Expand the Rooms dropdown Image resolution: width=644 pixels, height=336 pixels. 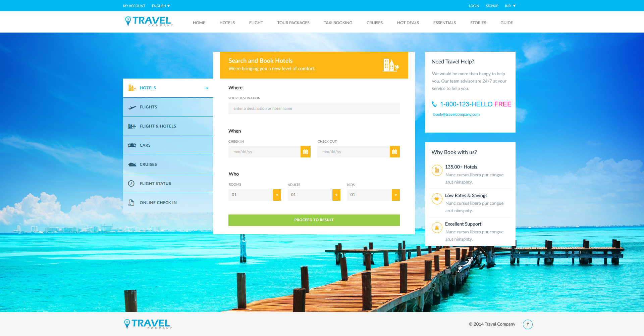pos(277,195)
